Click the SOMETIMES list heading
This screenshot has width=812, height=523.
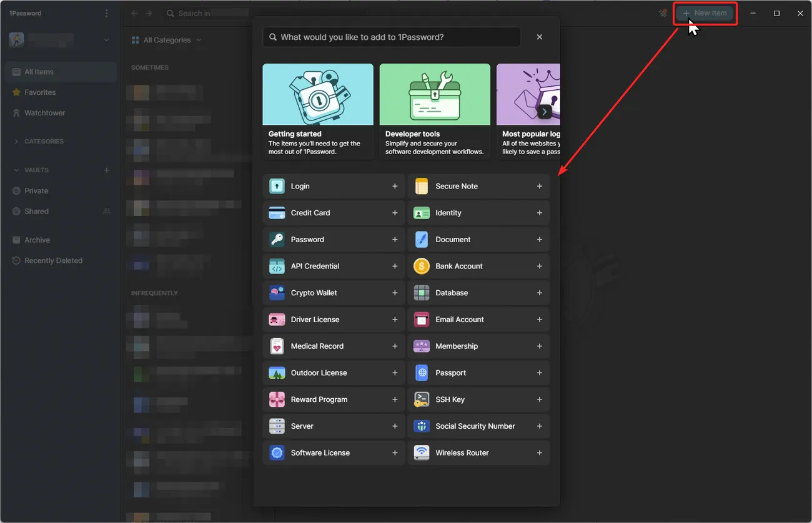(x=150, y=67)
